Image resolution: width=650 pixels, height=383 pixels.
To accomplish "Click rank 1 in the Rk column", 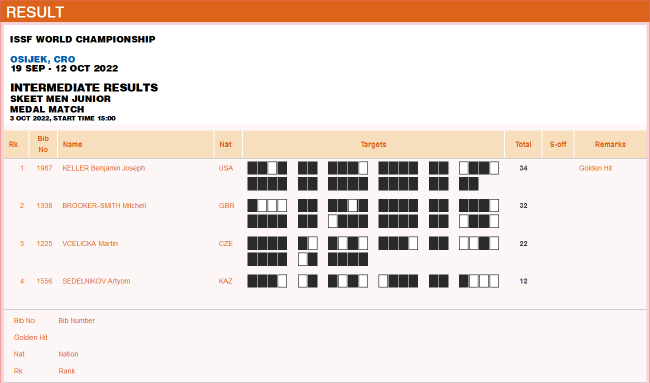I will pos(22,168).
